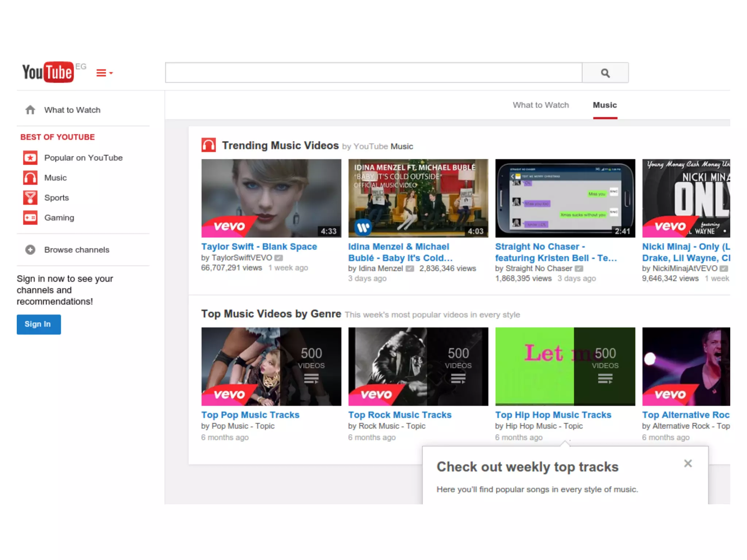Image resolution: width=747 pixels, height=560 pixels.
Task: Expand the guide hamburger menu dropdown
Action: [104, 73]
